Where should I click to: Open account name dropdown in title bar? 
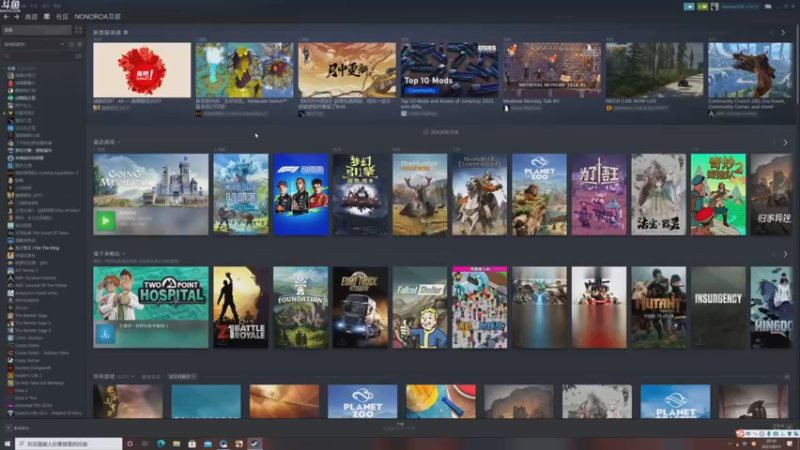pyautogui.click(x=739, y=7)
